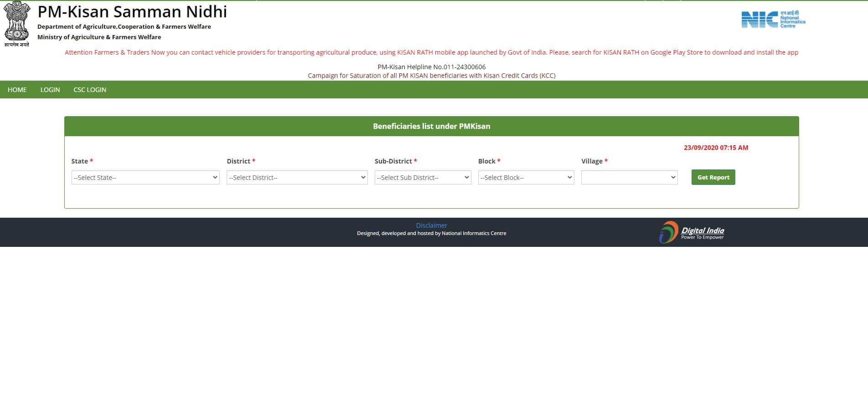The width and height of the screenshot is (868, 404).
Task: Open the HOME menu item
Action: 17,90
